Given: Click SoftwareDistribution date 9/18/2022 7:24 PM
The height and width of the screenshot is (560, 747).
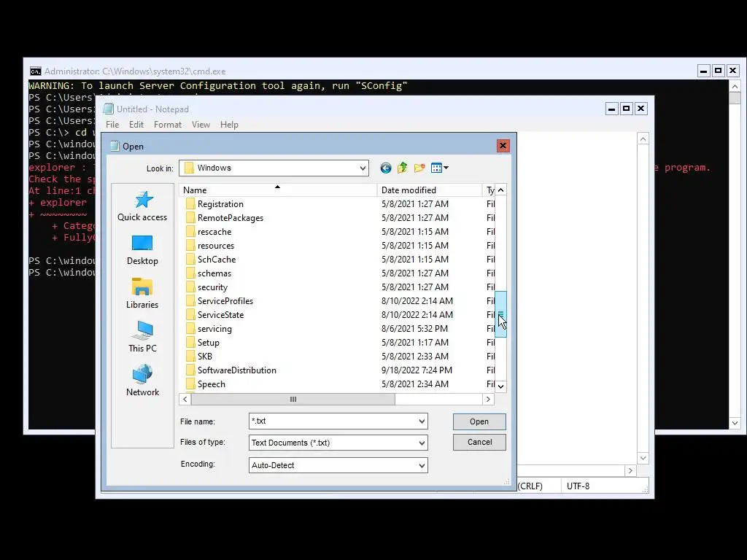Looking at the screenshot, I should (x=417, y=370).
